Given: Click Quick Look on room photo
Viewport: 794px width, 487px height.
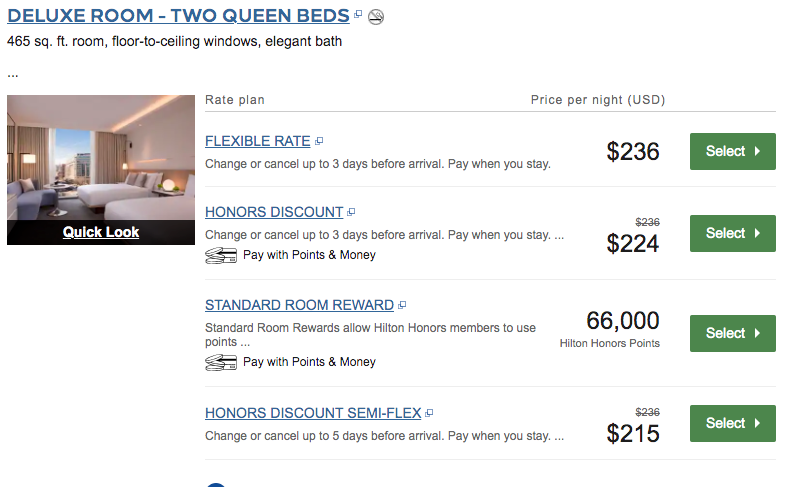Looking at the screenshot, I should pyautogui.click(x=101, y=232).
